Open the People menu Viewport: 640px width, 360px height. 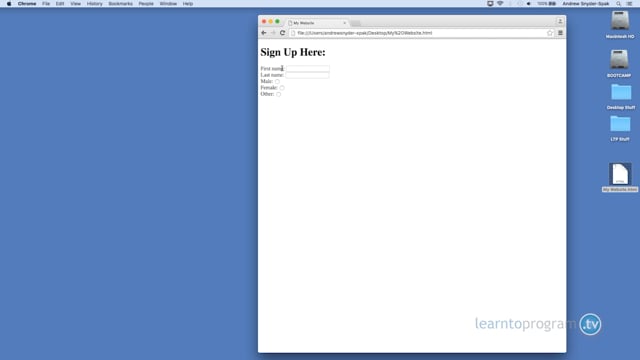coord(146,4)
